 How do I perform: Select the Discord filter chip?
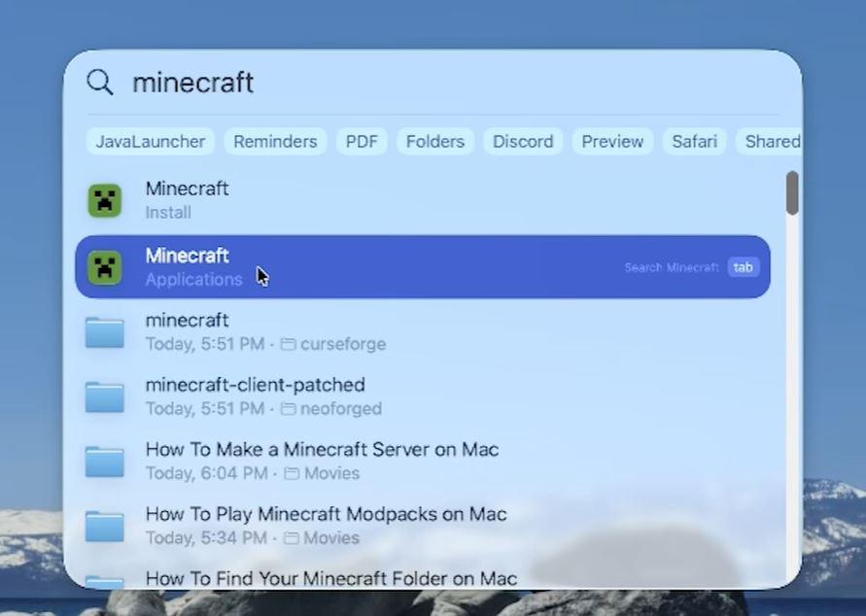coord(523,141)
